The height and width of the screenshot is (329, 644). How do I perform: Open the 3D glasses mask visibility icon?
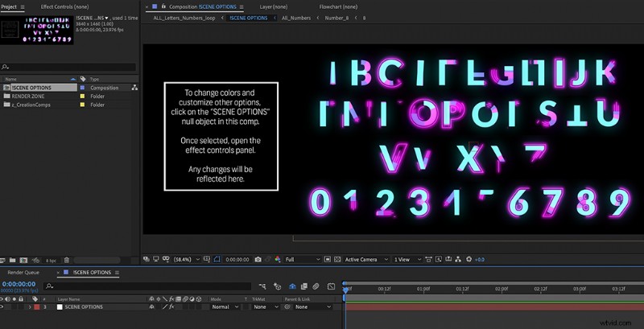[166, 259]
